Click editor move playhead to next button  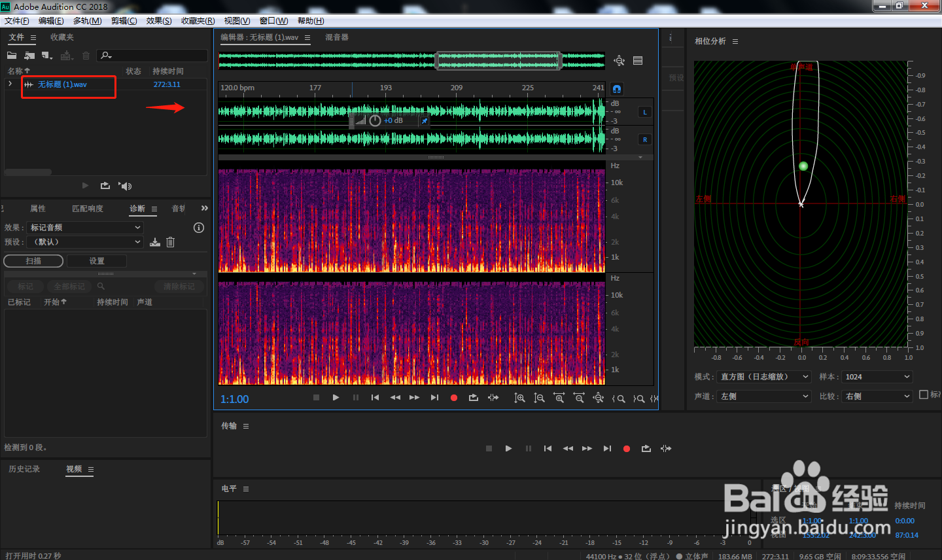pyautogui.click(x=434, y=398)
